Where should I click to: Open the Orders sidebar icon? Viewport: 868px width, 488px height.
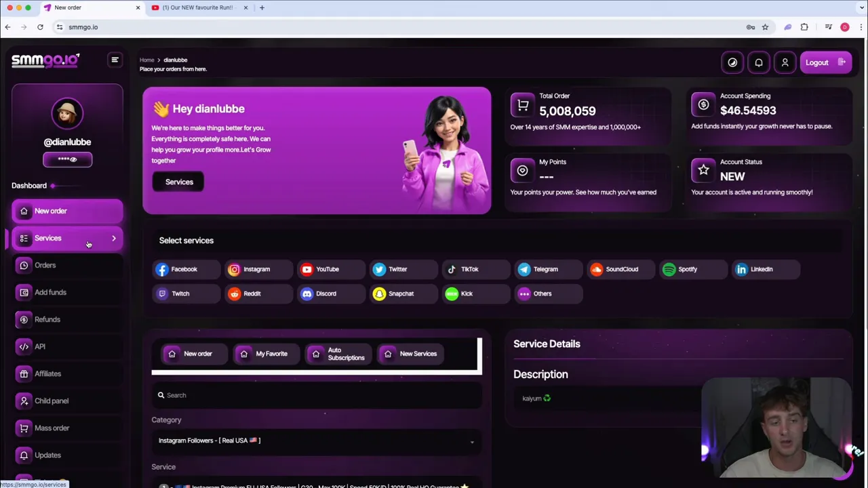coord(24,265)
